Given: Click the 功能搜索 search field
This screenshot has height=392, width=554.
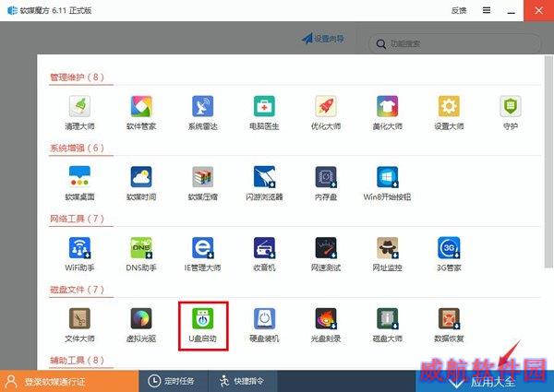Looking at the screenshot, I should point(454,43).
